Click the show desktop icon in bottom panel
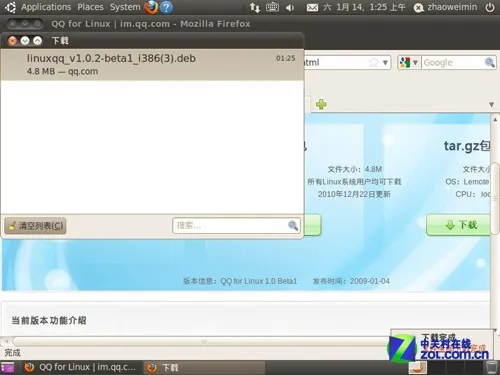Screen dimensions: 500x375 [x=7, y=368]
